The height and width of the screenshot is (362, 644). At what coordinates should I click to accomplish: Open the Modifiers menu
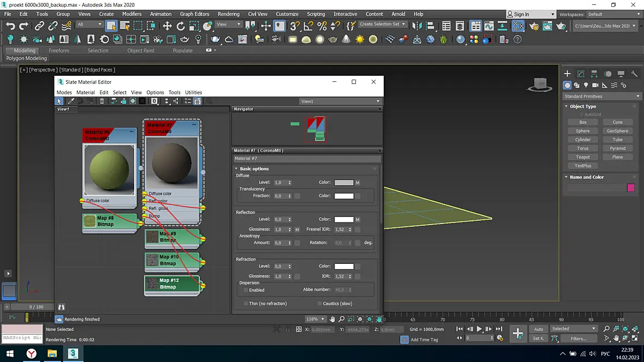(x=132, y=14)
